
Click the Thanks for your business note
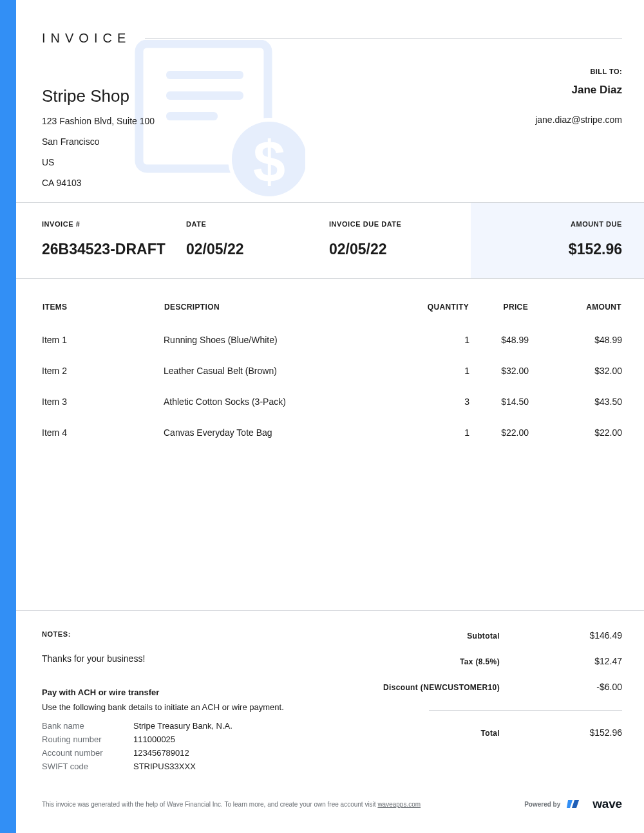pos(93,659)
